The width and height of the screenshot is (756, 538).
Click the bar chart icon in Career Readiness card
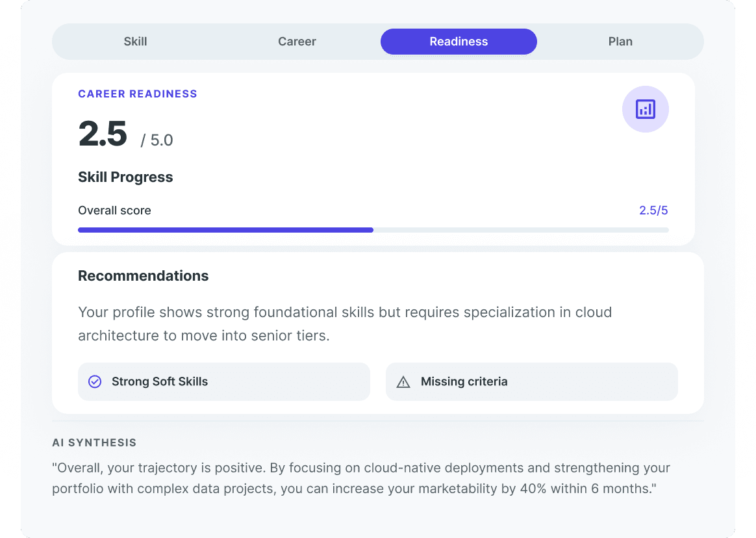click(x=645, y=109)
